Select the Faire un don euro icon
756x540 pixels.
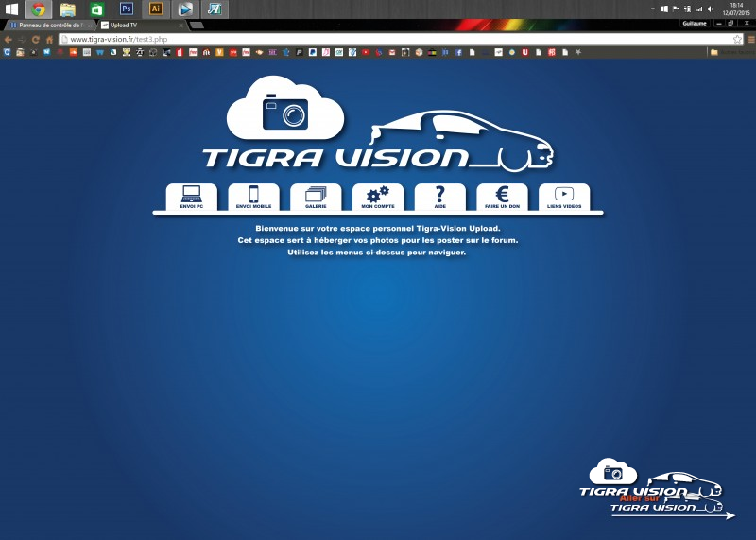(x=502, y=197)
